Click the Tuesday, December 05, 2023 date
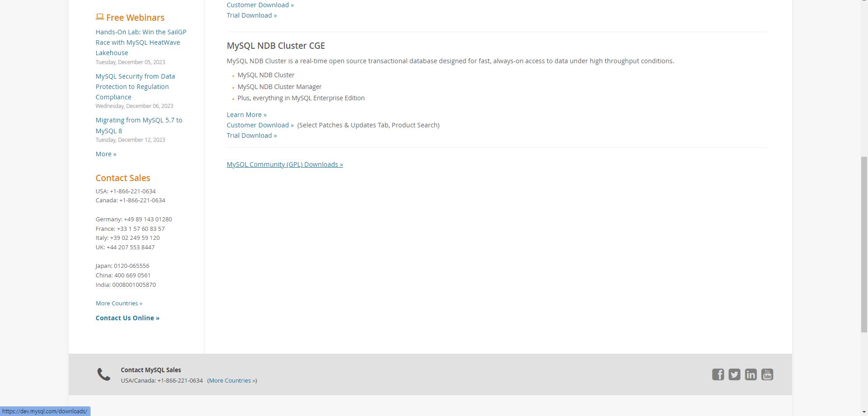Image resolution: width=868 pixels, height=416 pixels. pos(130,62)
